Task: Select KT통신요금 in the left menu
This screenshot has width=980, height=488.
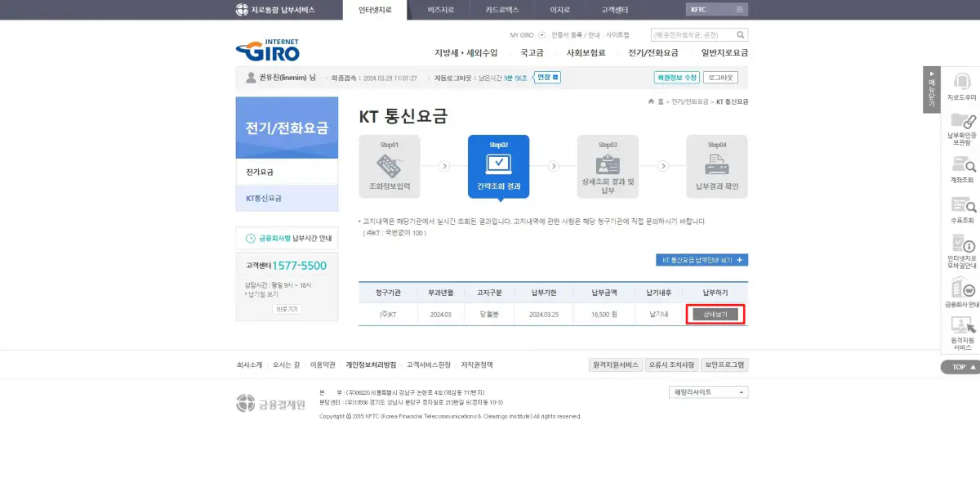Action: pos(287,199)
